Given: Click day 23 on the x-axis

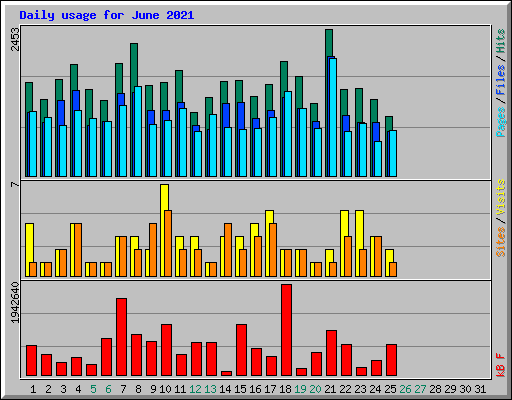Looking at the screenshot, I should pos(360,389).
